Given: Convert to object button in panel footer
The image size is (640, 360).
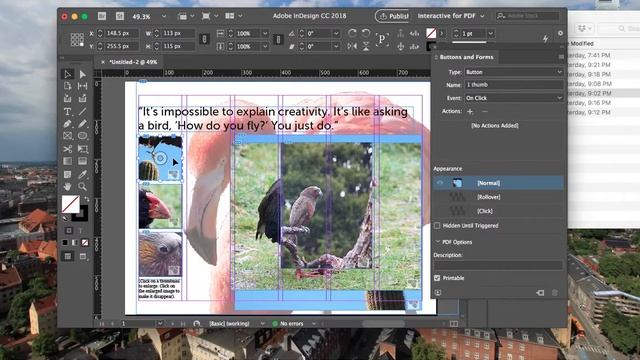Looking at the screenshot, I should tap(540, 293).
